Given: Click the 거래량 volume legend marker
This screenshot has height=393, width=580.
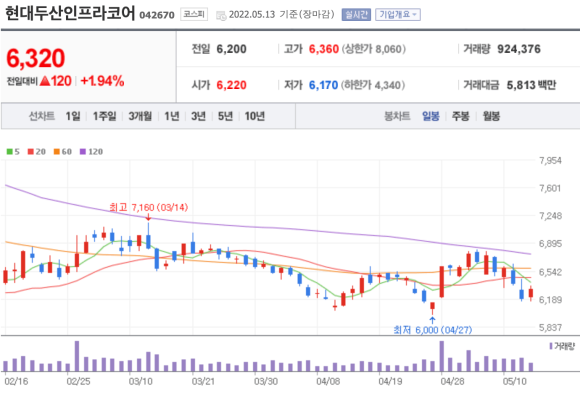Looking at the screenshot, I should click(x=551, y=346).
